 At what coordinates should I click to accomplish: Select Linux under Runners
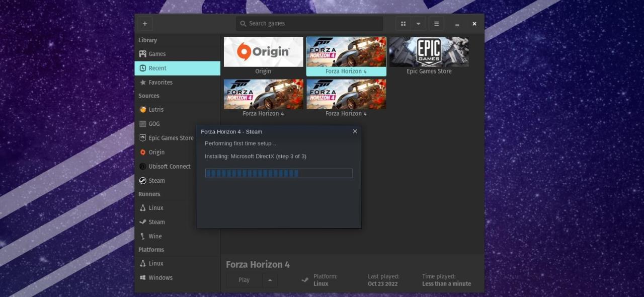point(166,207)
